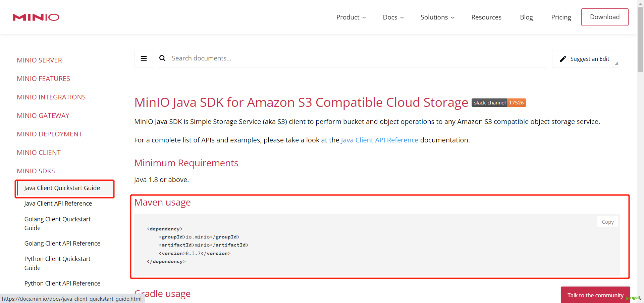Open the Pricing page

click(x=561, y=17)
